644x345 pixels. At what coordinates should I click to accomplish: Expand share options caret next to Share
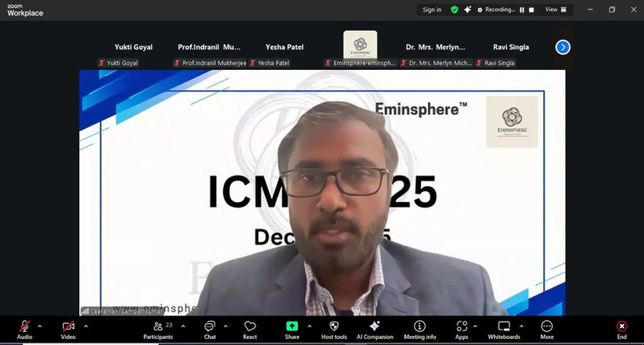coord(309,326)
